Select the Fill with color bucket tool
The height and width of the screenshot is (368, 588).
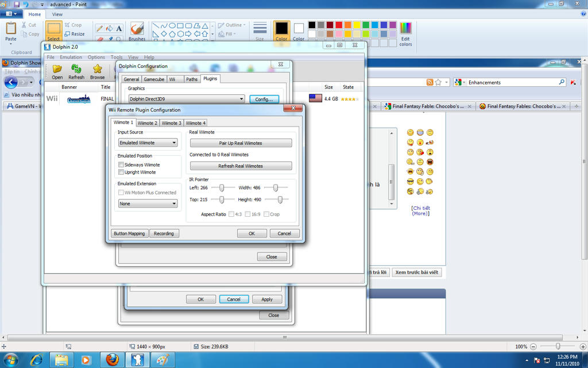coord(110,28)
